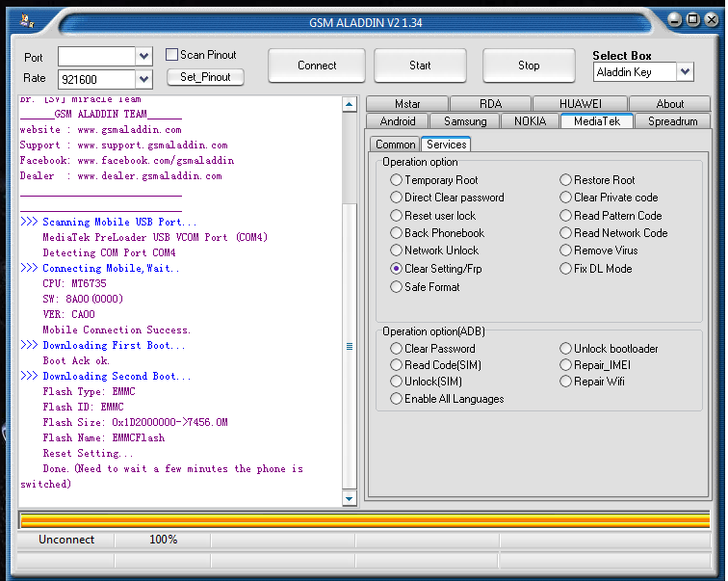Close the GSM ALADDIN window
Image resolution: width=728 pixels, height=581 pixels.
click(x=712, y=19)
